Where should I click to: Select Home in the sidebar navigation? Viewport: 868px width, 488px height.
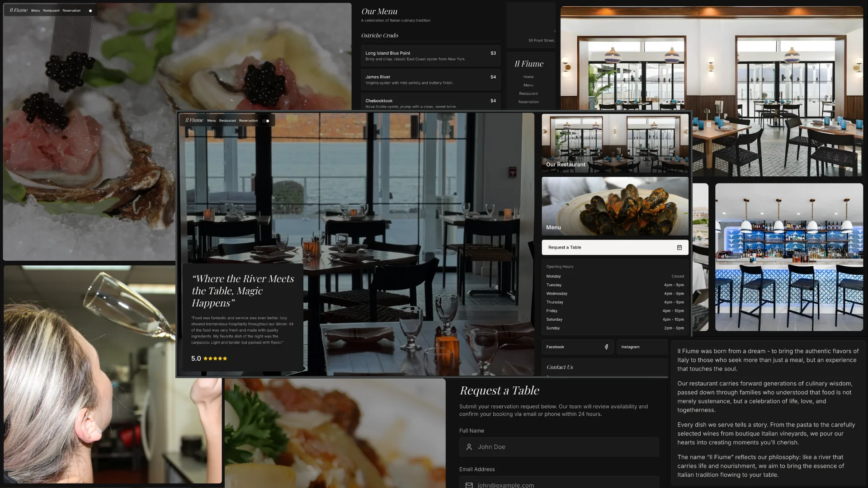(528, 77)
